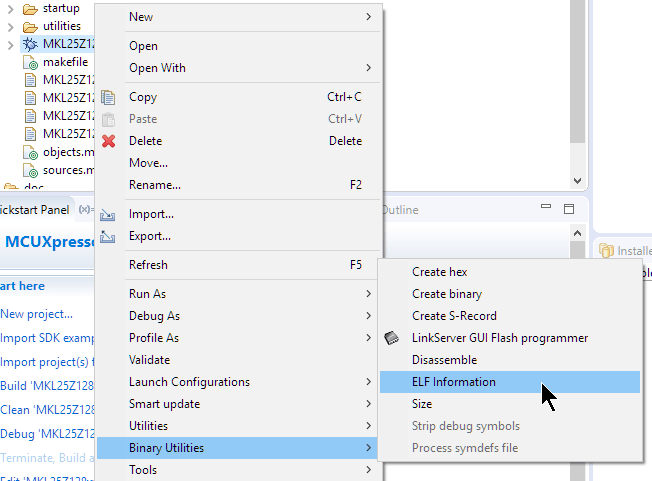Click the Import icon in context menu
The height and width of the screenshot is (481, 652).
107,215
